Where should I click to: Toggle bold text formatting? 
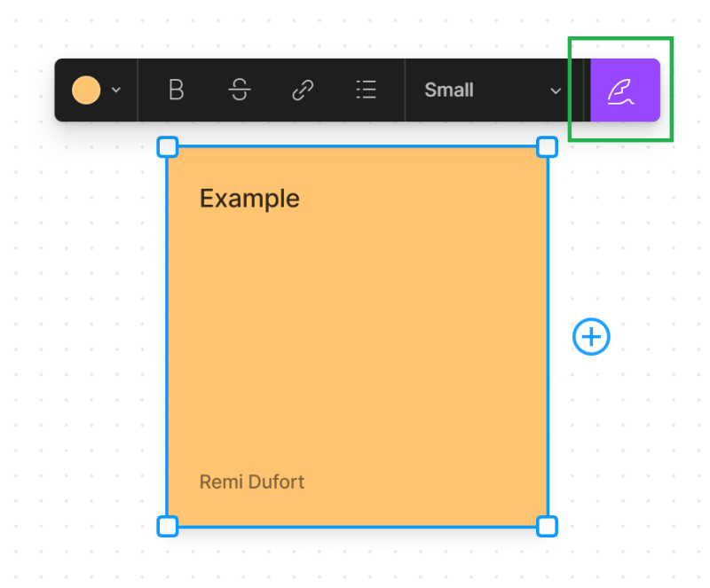[176, 90]
